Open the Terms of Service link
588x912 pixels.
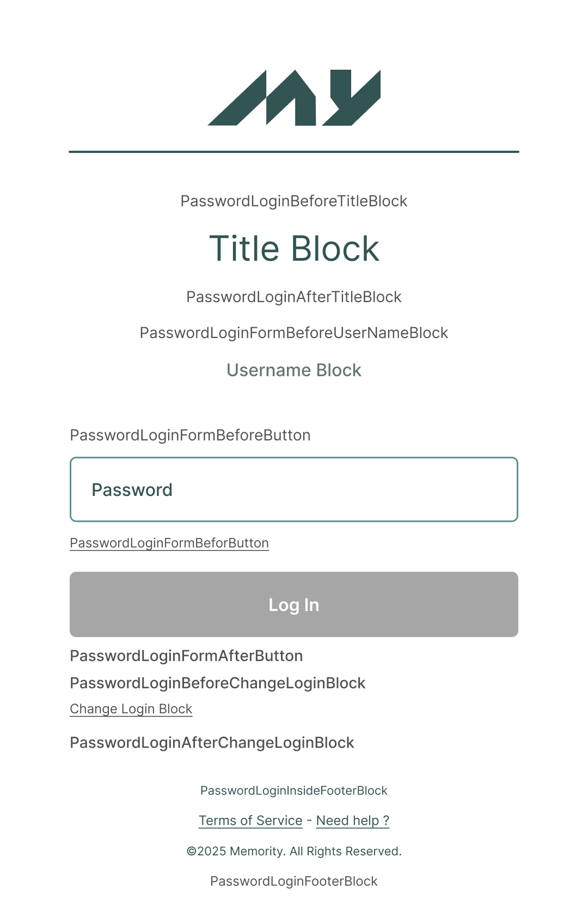tap(250, 820)
